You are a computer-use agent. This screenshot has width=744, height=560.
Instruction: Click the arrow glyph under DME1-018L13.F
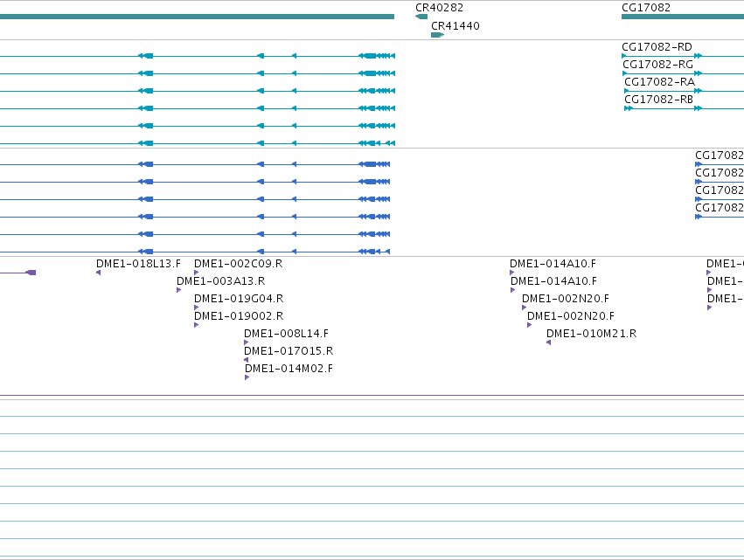[98, 273]
